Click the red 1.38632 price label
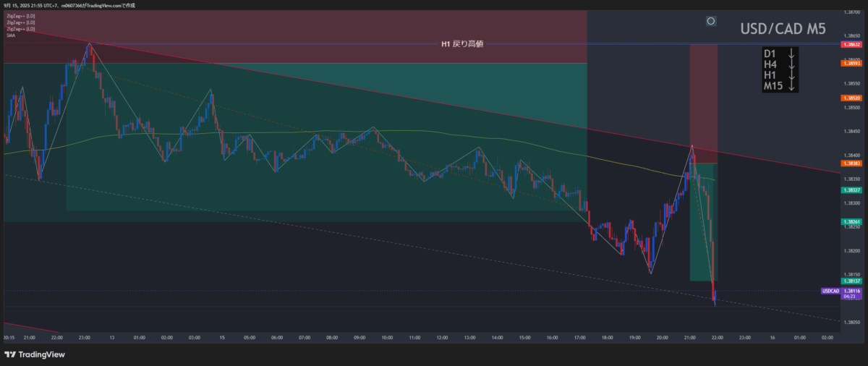The height and width of the screenshot is (366, 868). [851, 44]
